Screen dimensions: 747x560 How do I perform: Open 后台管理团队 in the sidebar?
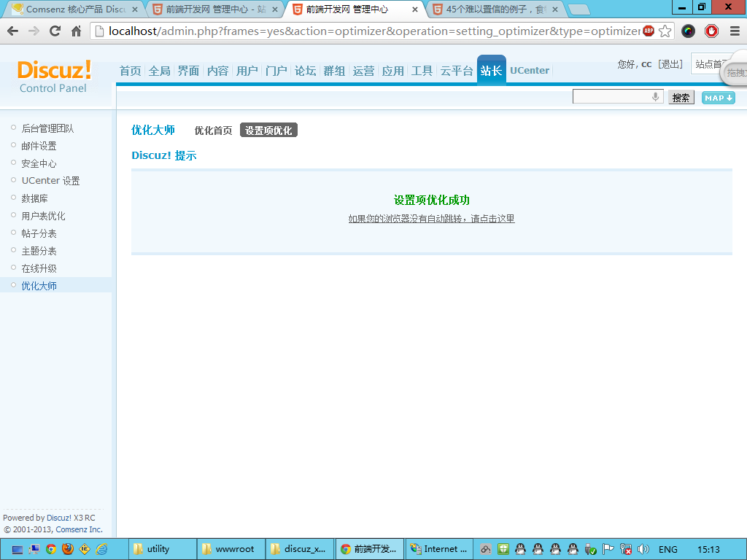coord(47,128)
